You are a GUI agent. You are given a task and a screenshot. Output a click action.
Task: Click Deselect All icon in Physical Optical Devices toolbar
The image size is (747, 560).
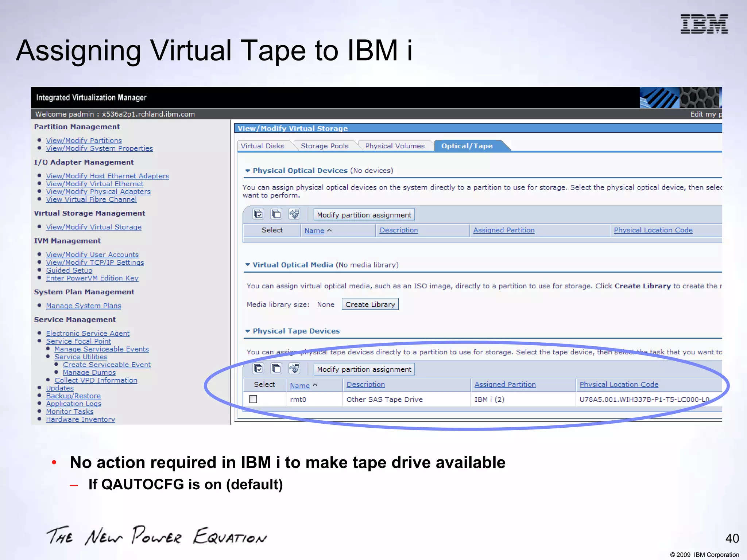[x=276, y=214]
